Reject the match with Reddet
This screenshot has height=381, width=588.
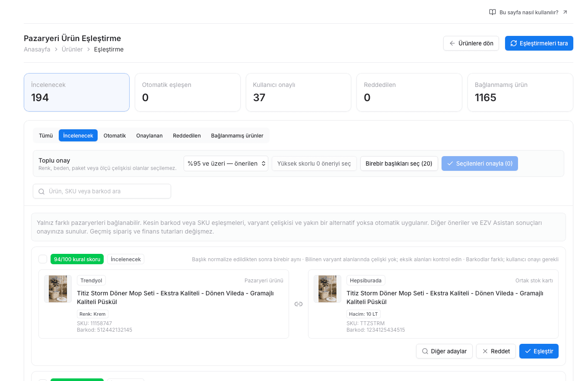coord(496,351)
